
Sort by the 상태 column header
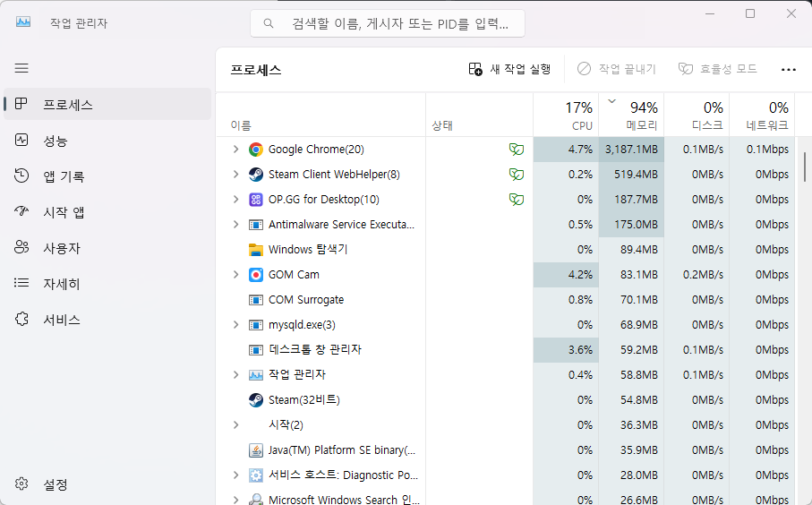pos(480,115)
